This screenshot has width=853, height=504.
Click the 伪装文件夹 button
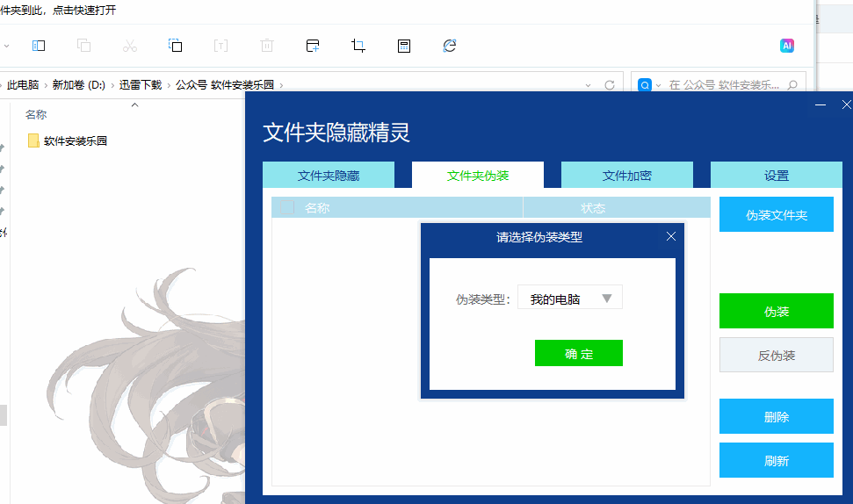(x=776, y=215)
